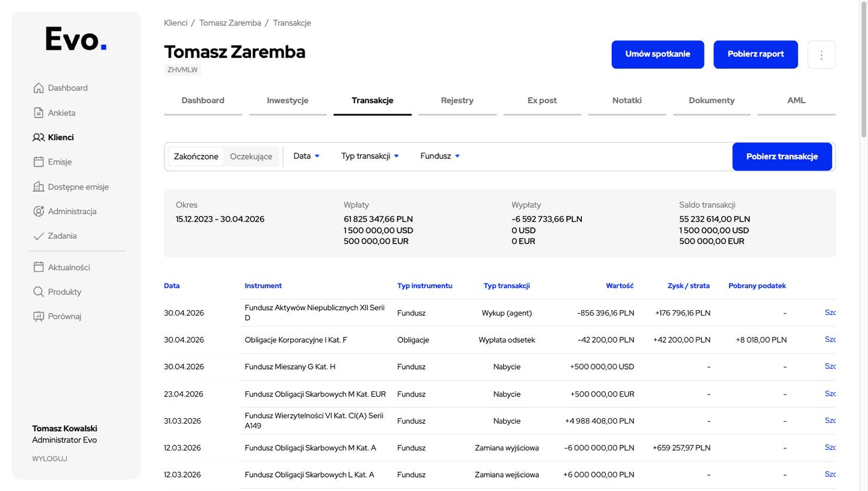Click the Klienci people icon
Image resolution: width=868 pixels, height=491 pixels.
pyautogui.click(x=39, y=137)
